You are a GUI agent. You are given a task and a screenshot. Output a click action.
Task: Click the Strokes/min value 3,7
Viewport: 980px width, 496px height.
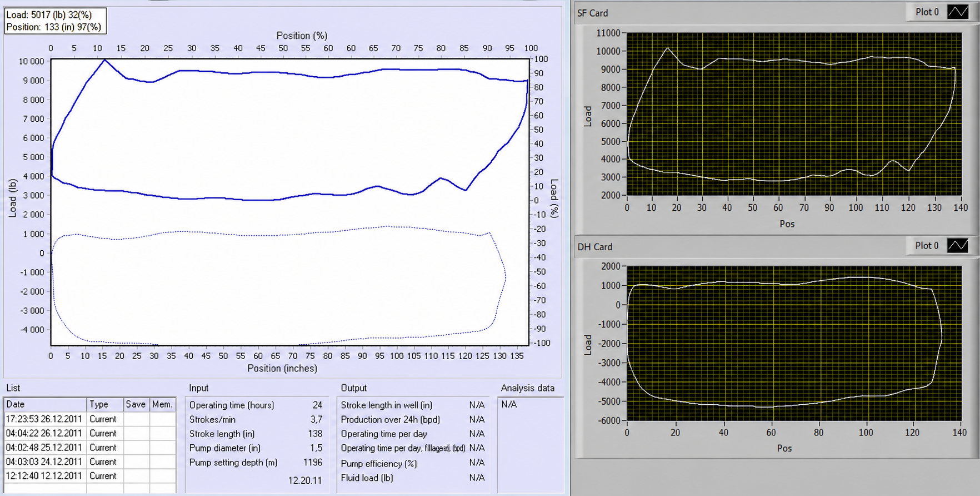pyautogui.click(x=316, y=419)
